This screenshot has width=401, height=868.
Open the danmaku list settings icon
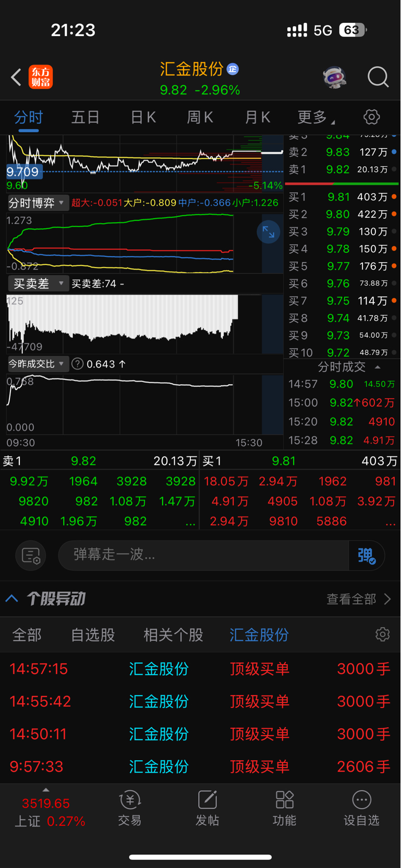click(31, 555)
